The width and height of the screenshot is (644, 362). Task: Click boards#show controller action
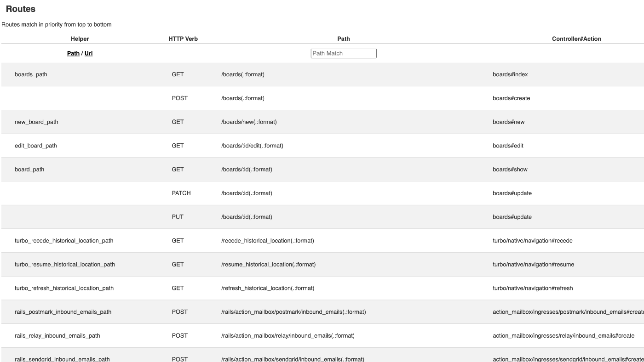[510, 170]
